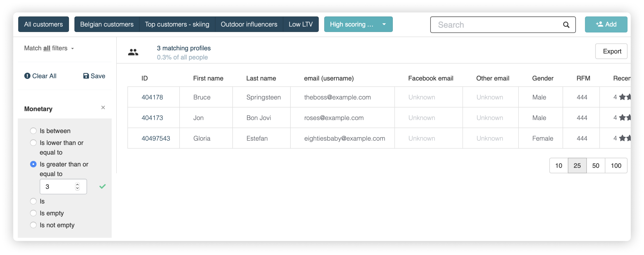Open customer ID 404178 profile link
644x255 pixels.
click(x=152, y=97)
